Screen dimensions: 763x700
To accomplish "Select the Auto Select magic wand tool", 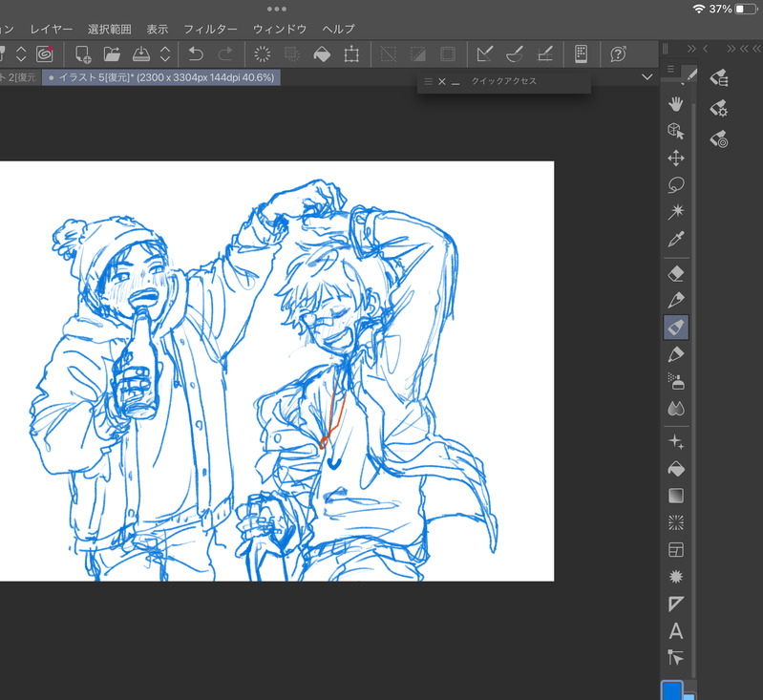I will [x=676, y=211].
